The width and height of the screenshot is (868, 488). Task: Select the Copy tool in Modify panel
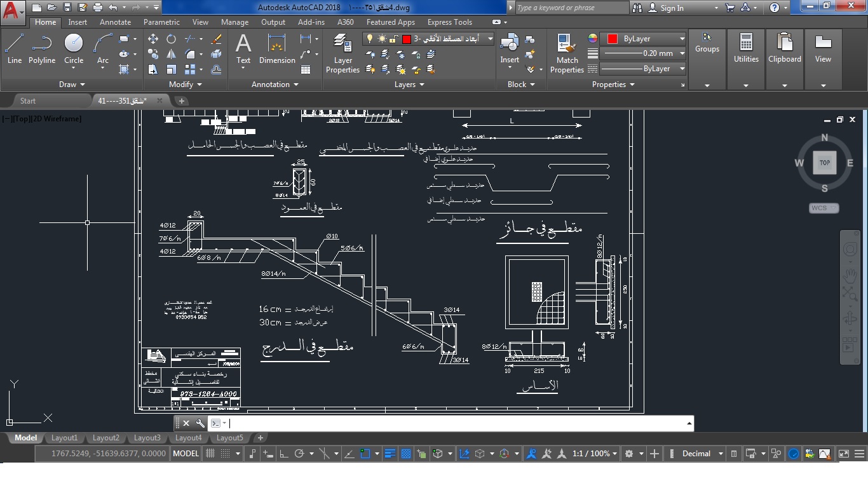point(153,54)
